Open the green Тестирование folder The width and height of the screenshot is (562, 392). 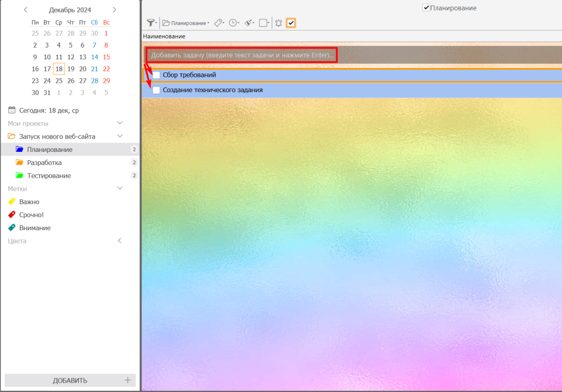[x=48, y=176]
